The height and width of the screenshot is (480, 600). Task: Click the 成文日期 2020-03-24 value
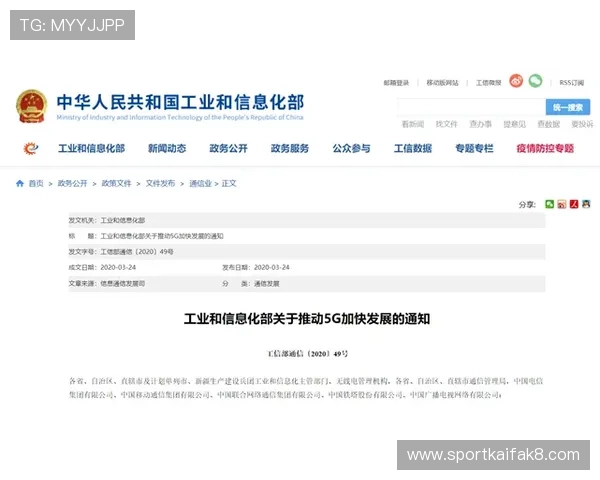pyautogui.click(x=118, y=267)
